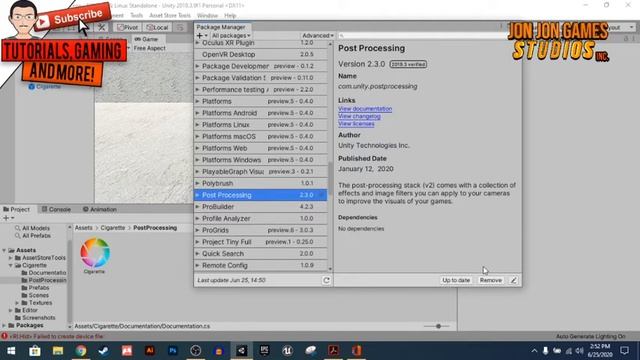Select All Prefabs search filter
The height and width of the screenshot is (360, 640).
coord(33,236)
